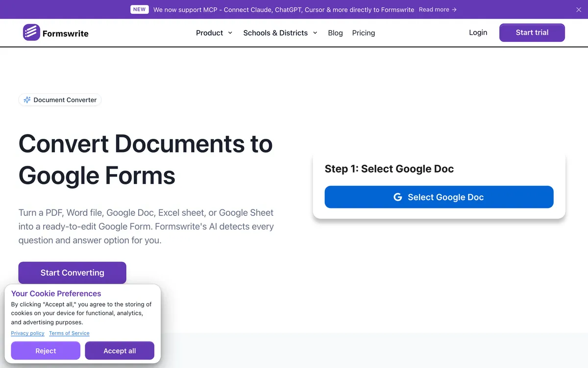Click the sparkle icon on the Document Converter badge
This screenshot has height=368, width=588.
pos(27,100)
